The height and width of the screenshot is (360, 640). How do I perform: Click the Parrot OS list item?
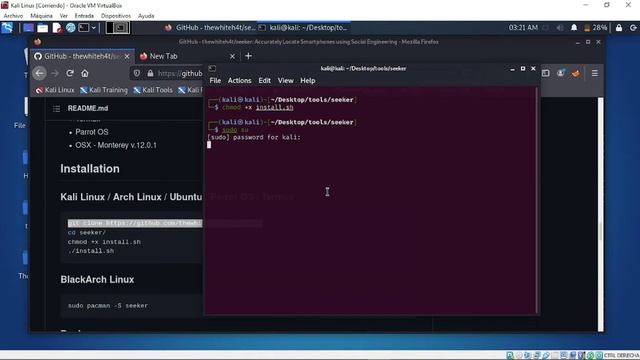coord(92,132)
